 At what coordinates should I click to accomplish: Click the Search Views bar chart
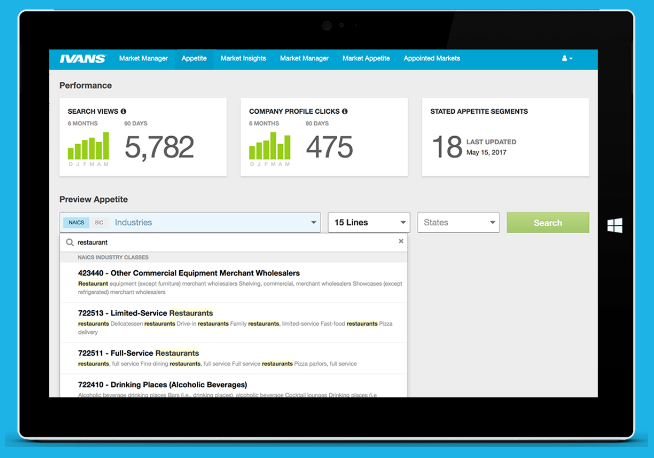[x=88, y=146]
